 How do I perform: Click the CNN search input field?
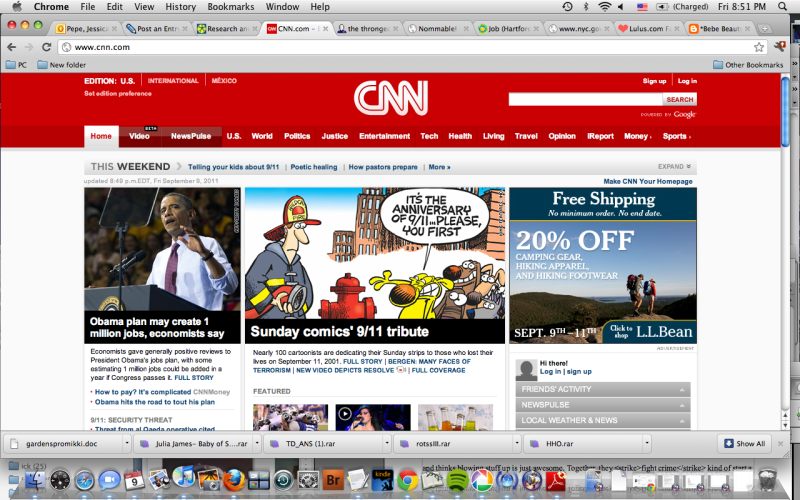pos(585,99)
